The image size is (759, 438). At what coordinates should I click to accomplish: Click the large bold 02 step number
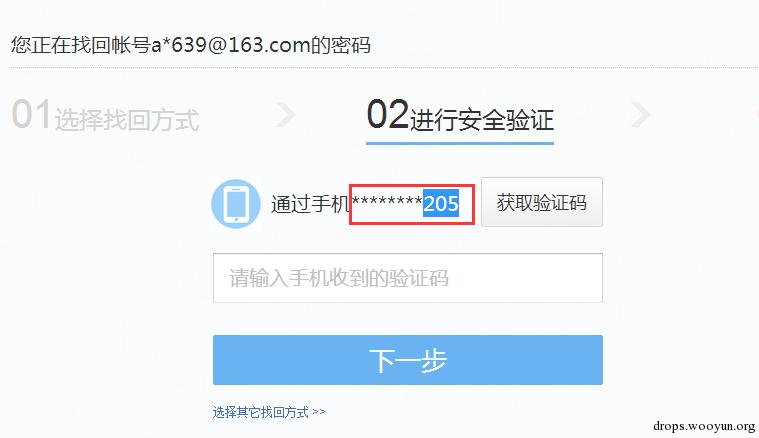388,114
